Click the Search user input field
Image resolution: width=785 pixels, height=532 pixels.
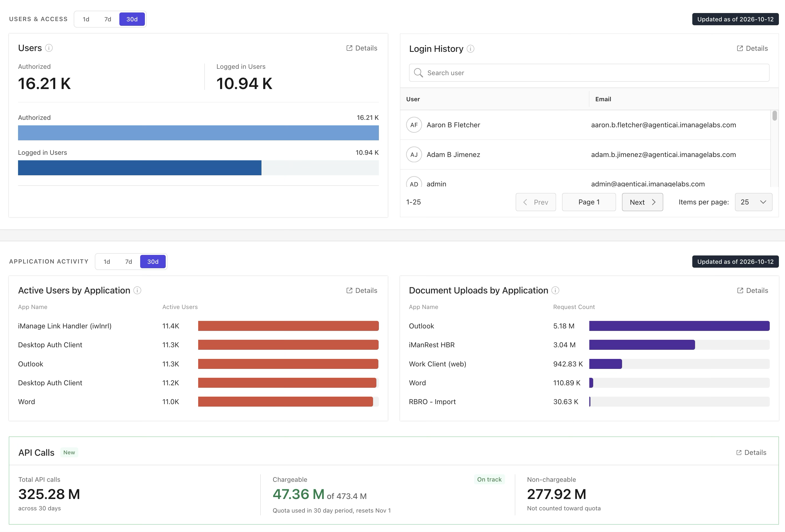click(589, 73)
